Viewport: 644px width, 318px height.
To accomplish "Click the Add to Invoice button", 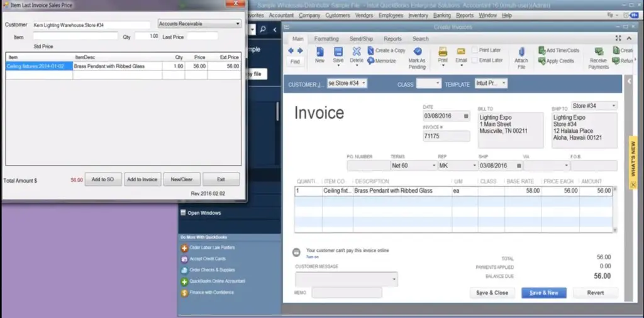I will coord(142,179).
